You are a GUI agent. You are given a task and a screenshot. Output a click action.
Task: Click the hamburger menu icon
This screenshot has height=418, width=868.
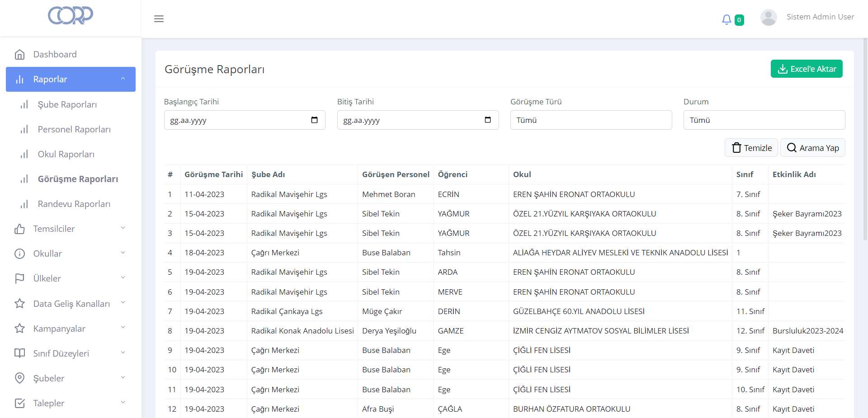(159, 19)
